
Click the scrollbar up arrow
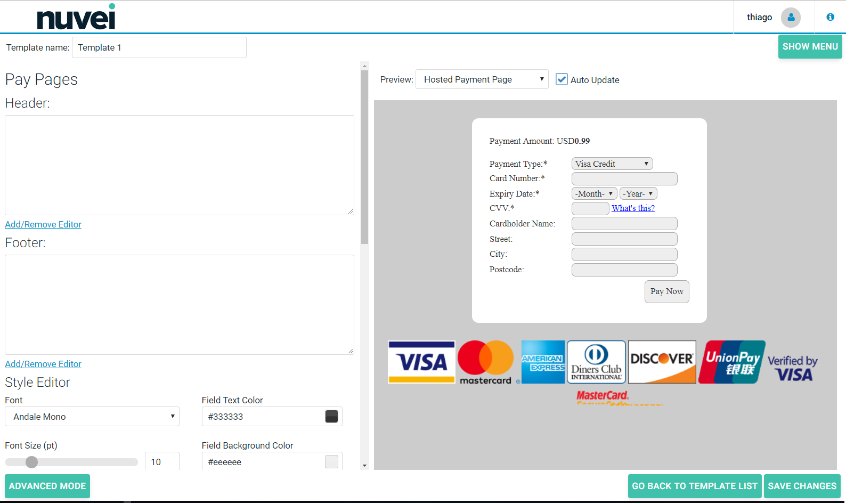click(x=364, y=66)
